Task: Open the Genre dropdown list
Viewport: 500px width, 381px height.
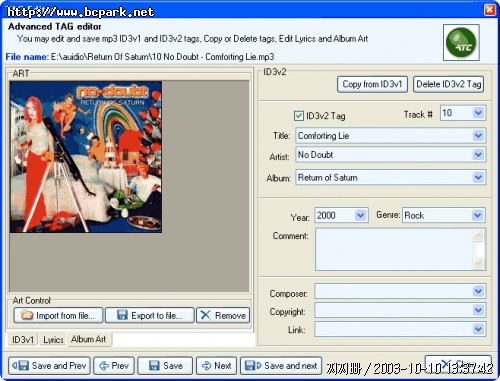Action: click(x=478, y=215)
